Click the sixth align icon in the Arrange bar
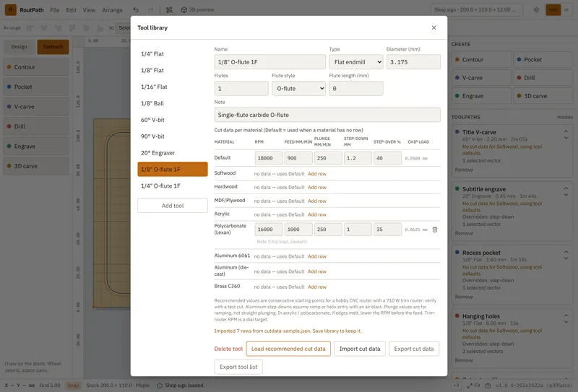578x392 pixels. tap(100, 28)
